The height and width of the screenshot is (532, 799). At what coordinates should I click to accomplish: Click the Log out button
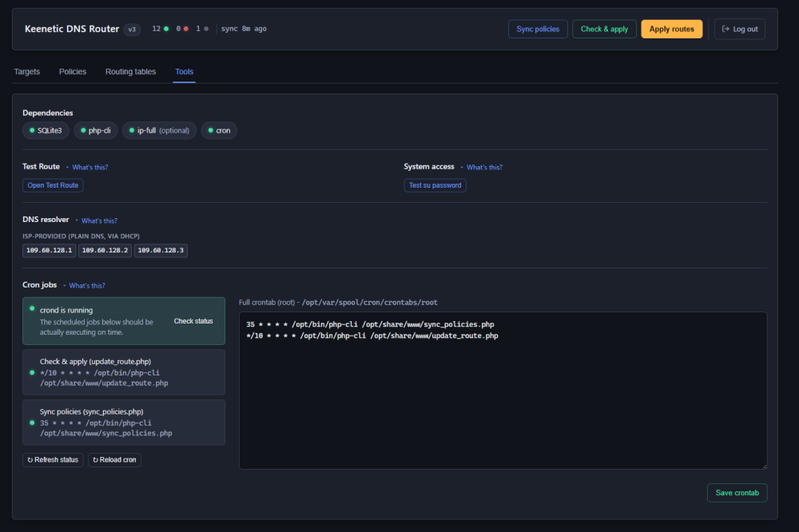click(x=739, y=29)
